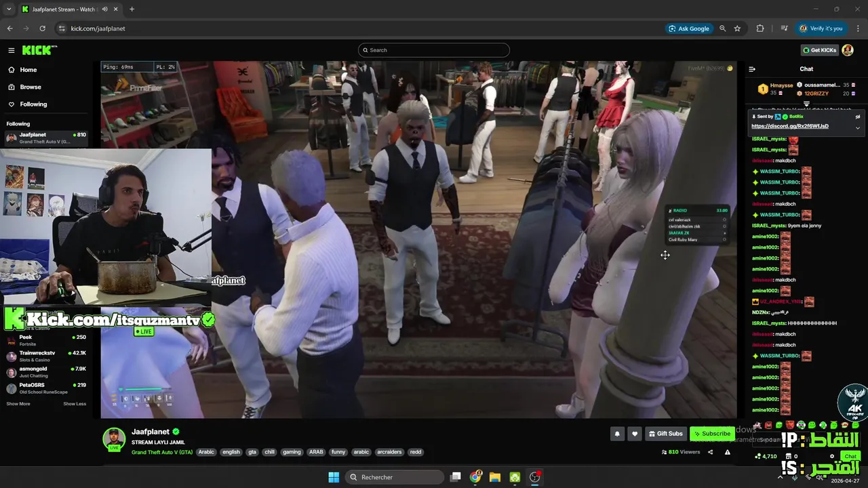Image resolution: width=868 pixels, height=488 pixels.
Task: Select Jaafplanet channel in following list
Action: point(46,138)
